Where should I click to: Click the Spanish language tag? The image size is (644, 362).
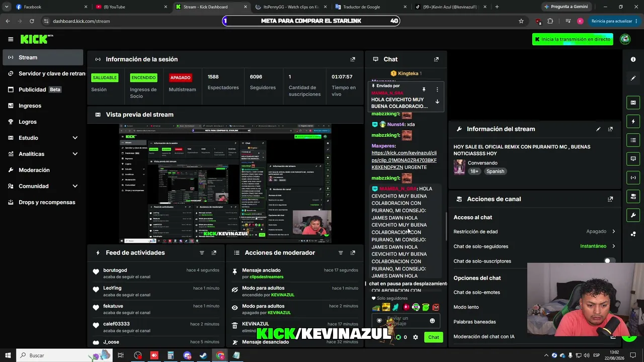(x=495, y=171)
